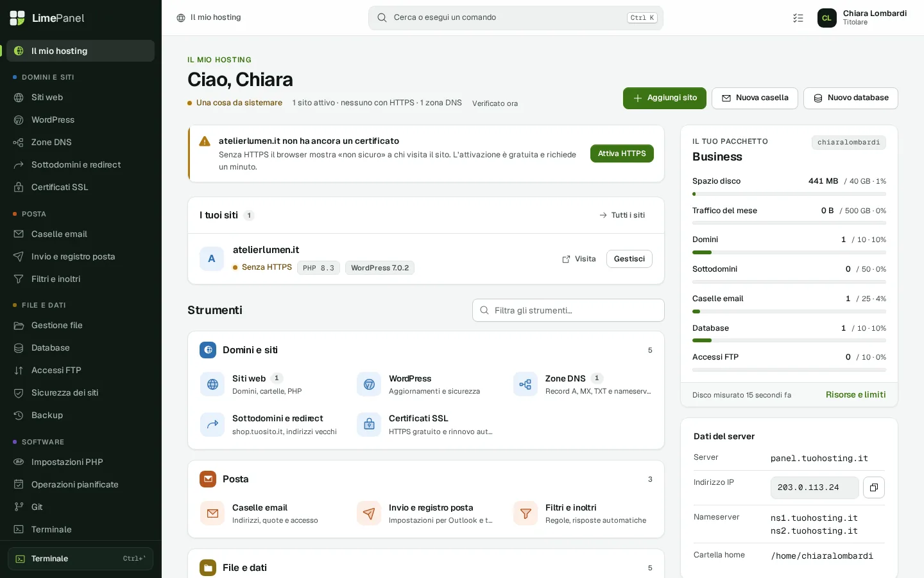
Task: Open WordPress from the sidebar
Action: pyautogui.click(x=81, y=120)
